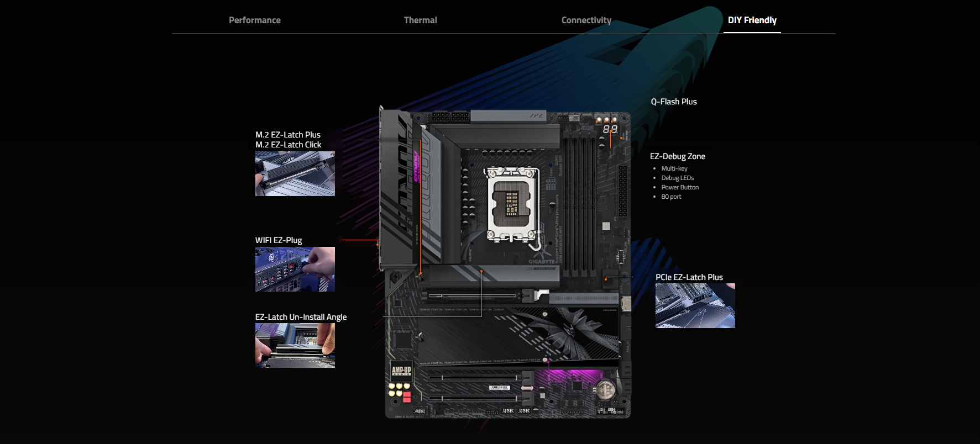
Task: Click the Debug LEDs list item
Action: (678, 178)
